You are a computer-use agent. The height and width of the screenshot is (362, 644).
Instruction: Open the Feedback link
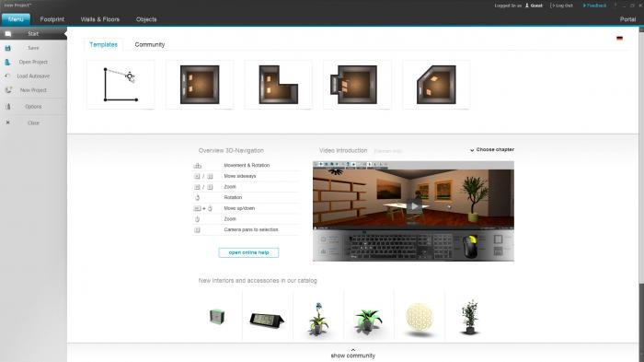pos(594,6)
